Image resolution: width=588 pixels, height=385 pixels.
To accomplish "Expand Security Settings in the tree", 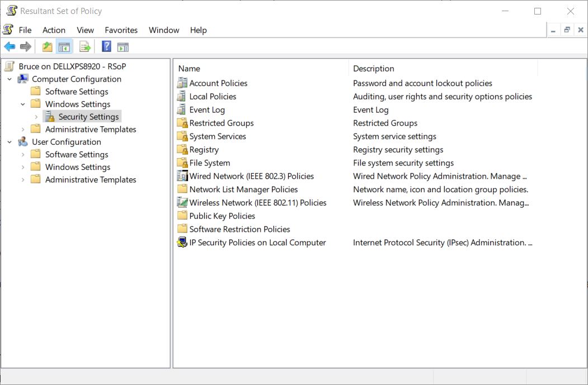I will tap(36, 116).
